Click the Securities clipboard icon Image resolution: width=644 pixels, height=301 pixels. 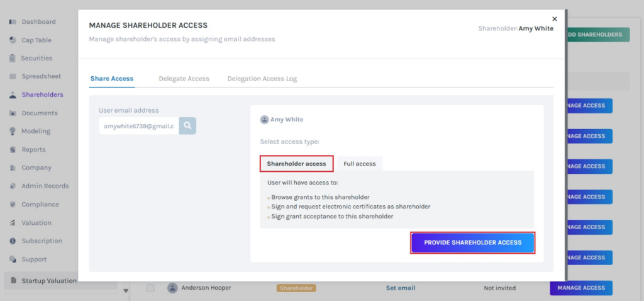(13, 58)
